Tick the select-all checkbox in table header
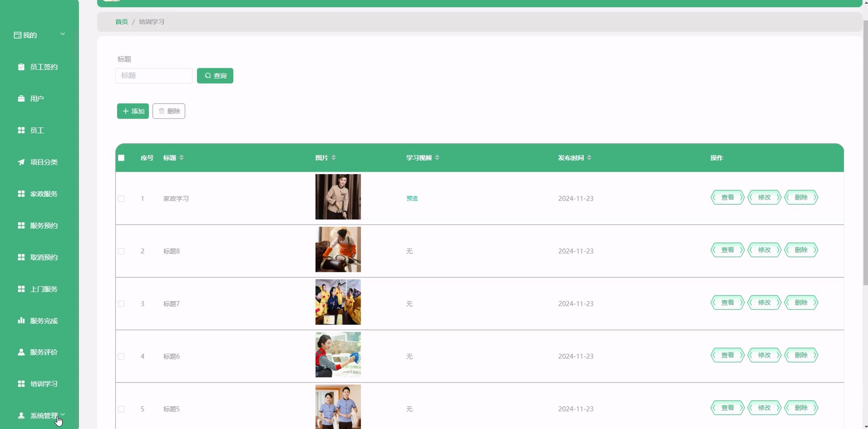The width and height of the screenshot is (868, 429). pos(121,158)
